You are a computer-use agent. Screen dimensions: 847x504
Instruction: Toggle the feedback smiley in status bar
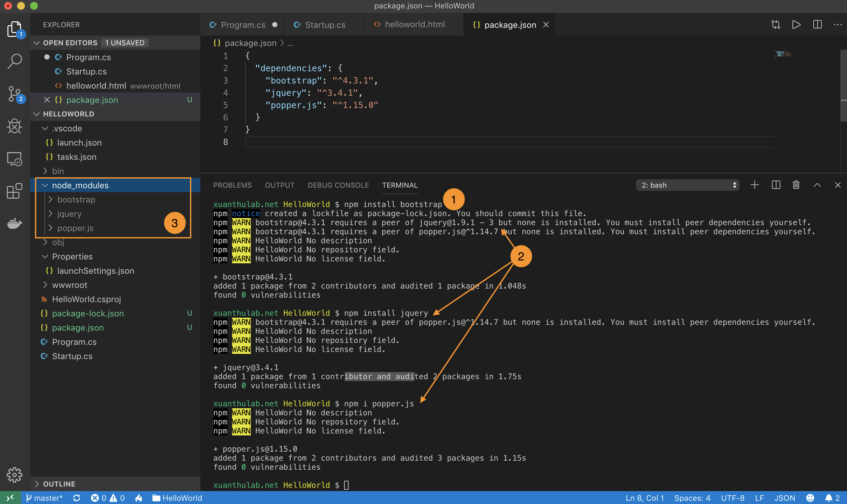[810, 498]
